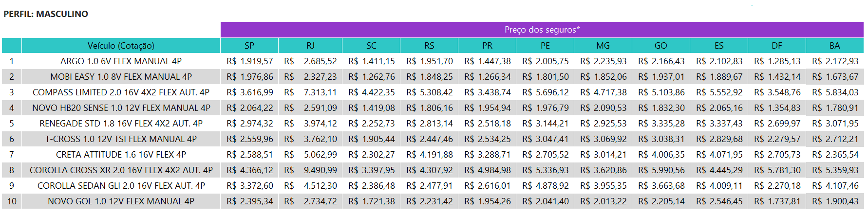The width and height of the screenshot is (868, 215).
Task: Click the SP column header
Action: click(x=249, y=46)
